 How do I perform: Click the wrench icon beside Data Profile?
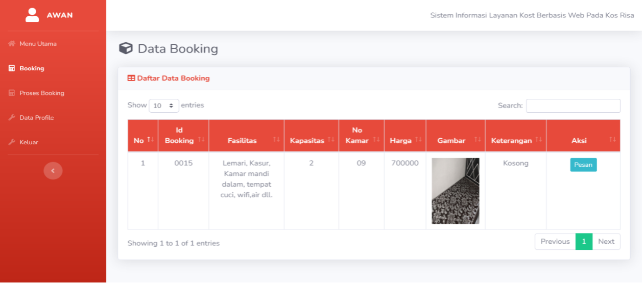coord(12,118)
